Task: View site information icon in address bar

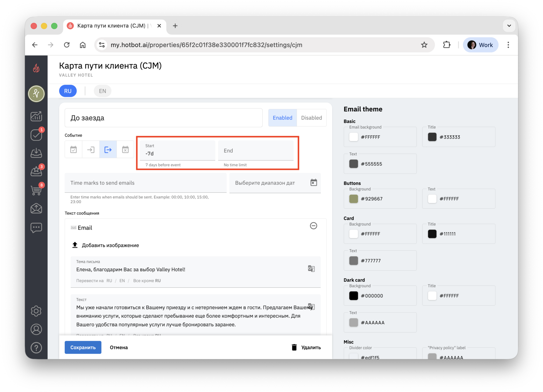Action: point(102,45)
